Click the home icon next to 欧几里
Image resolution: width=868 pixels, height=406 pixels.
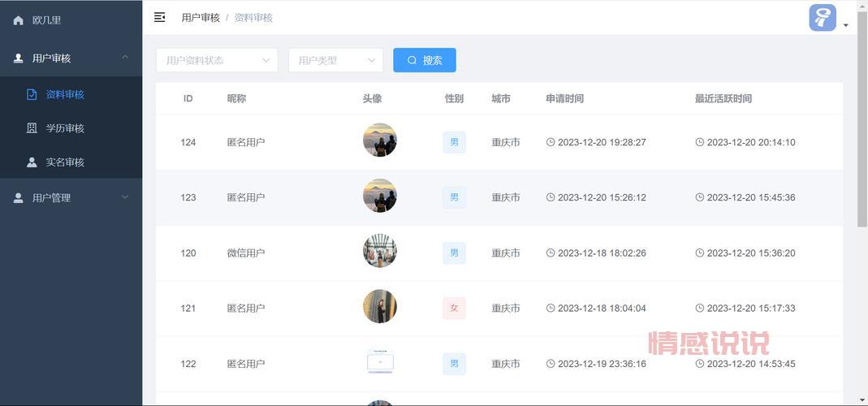click(18, 20)
